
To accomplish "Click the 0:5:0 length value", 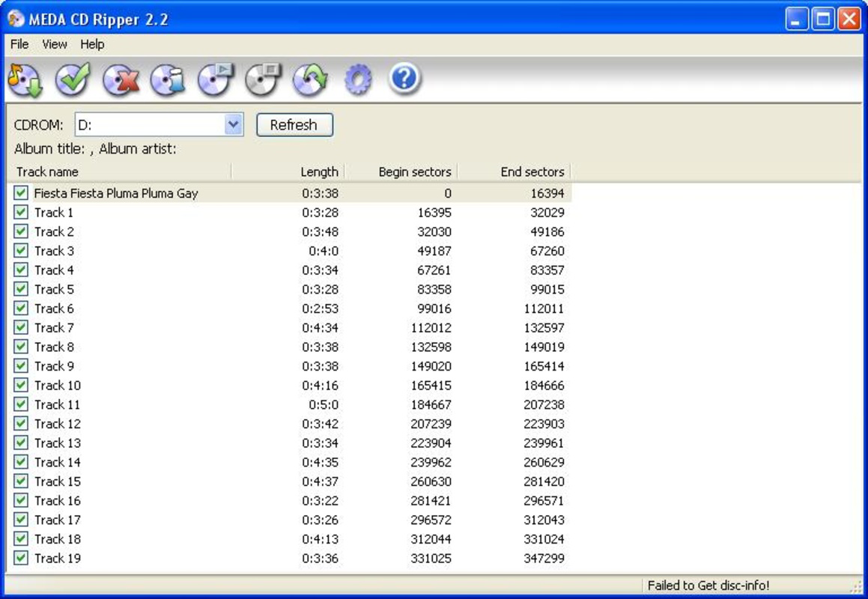I will click(324, 404).
